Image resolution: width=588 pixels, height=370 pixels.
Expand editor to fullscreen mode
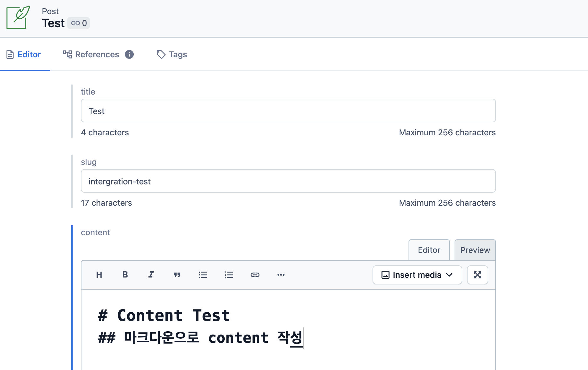(x=477, y=275)
